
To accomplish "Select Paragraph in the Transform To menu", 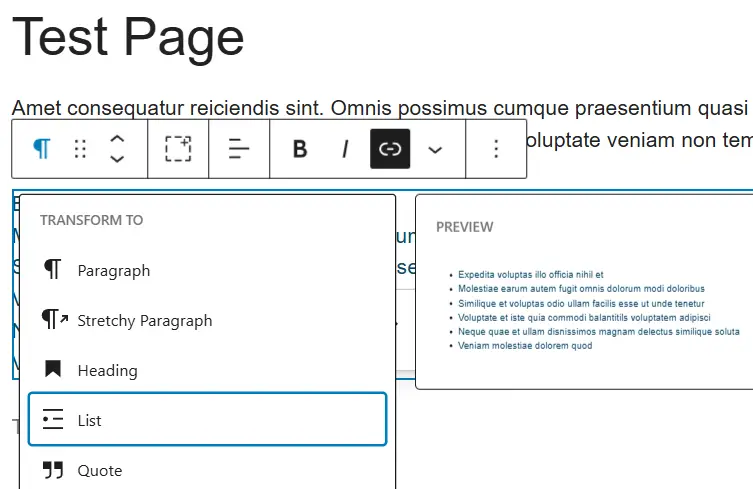I will click(x=113, y=270).
